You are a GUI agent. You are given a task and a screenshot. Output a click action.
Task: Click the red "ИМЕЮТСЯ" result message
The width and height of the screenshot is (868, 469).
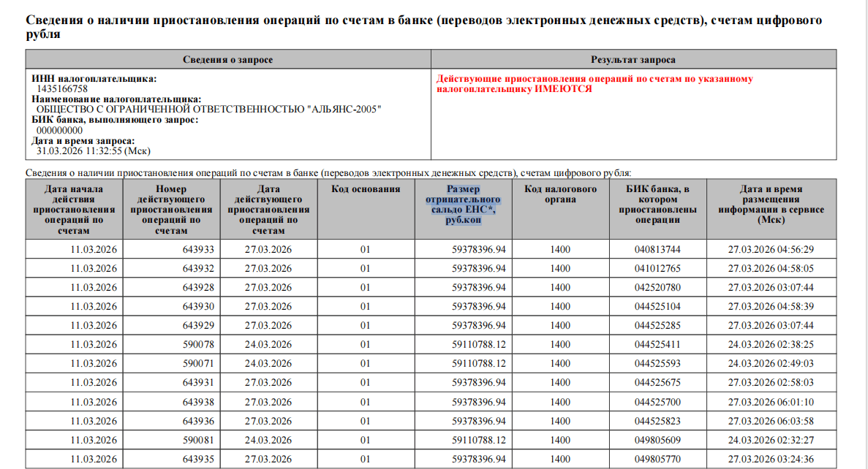[x=594, y=83]
